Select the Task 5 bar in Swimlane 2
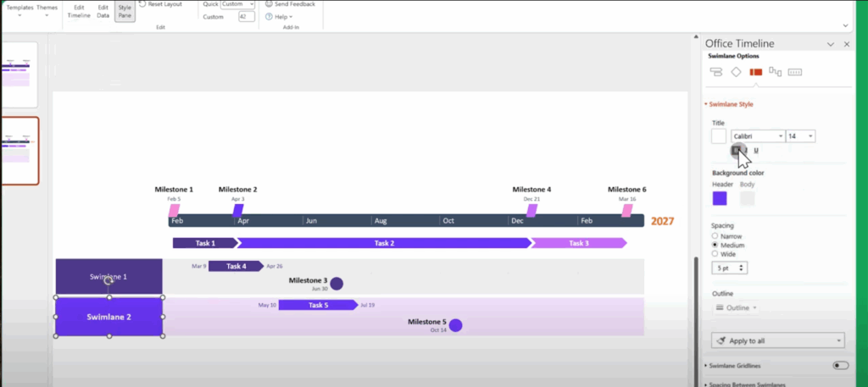This screenshot has height=387, width=868. click(319, 305)
